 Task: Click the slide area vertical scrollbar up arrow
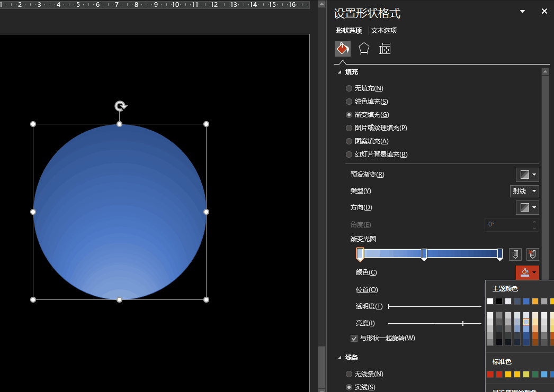[321, 4]
